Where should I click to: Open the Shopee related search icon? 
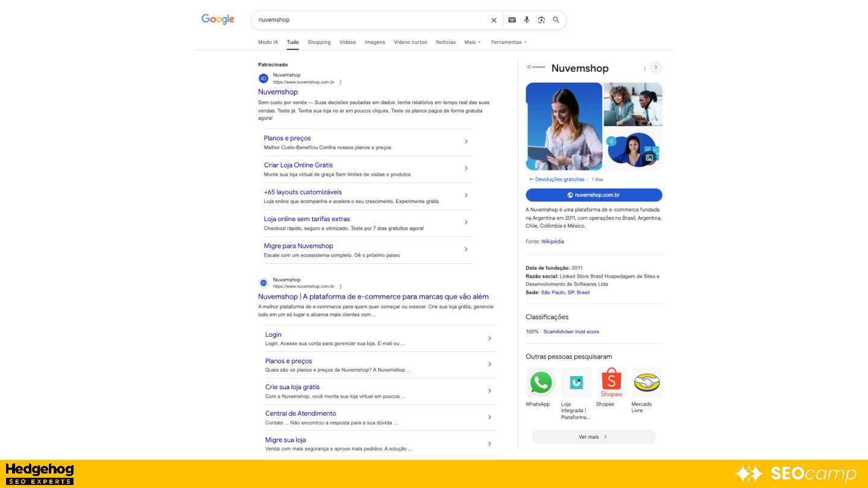point(611,383)
